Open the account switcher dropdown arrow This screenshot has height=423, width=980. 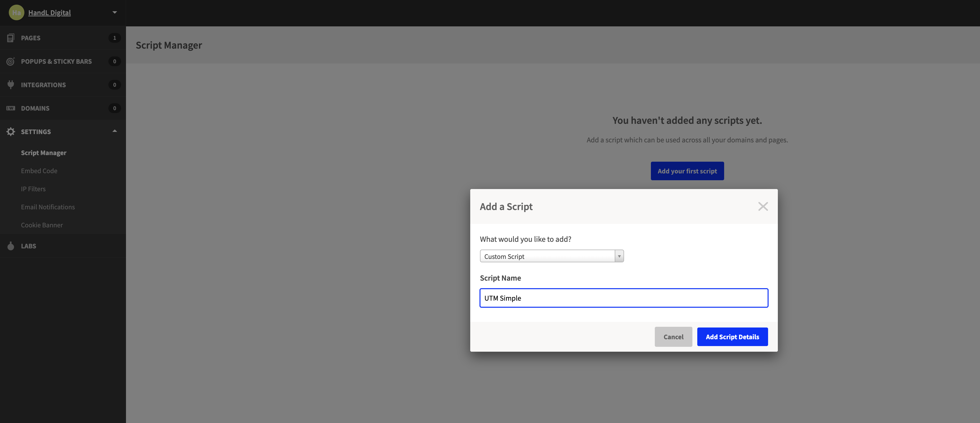point(115,12)
